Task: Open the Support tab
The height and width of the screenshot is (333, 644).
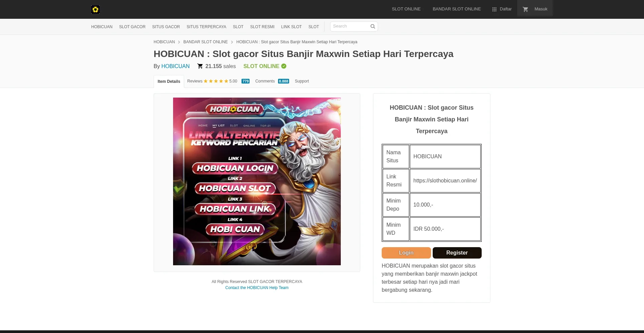Action: pyautogui.click(x=302, y=81)
